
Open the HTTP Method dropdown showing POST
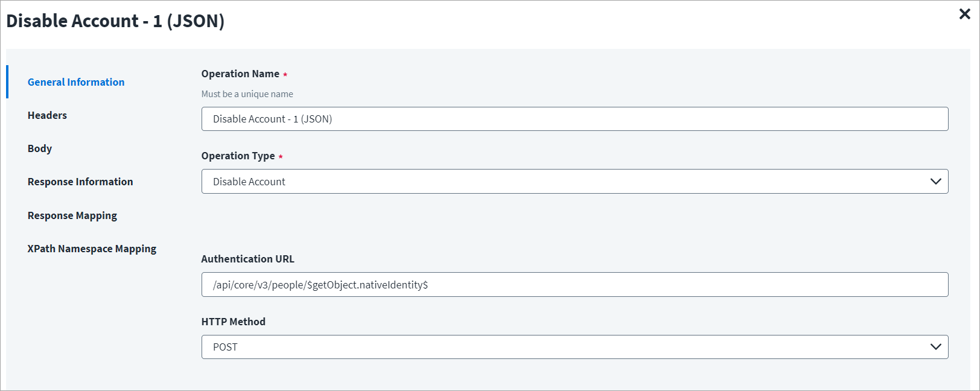click(x=574, y=347)
